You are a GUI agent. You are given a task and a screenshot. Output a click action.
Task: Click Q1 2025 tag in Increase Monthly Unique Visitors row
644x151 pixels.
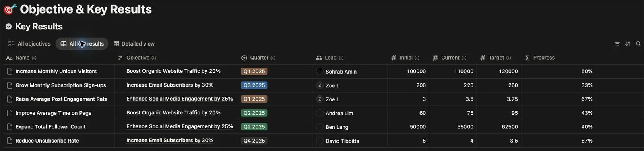[254, 72]
